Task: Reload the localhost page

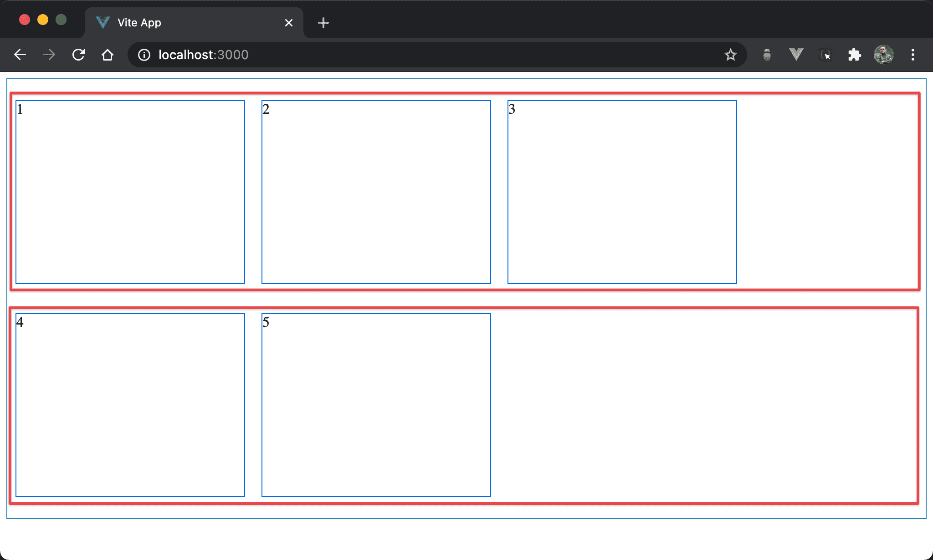Action: pos(78,55)
